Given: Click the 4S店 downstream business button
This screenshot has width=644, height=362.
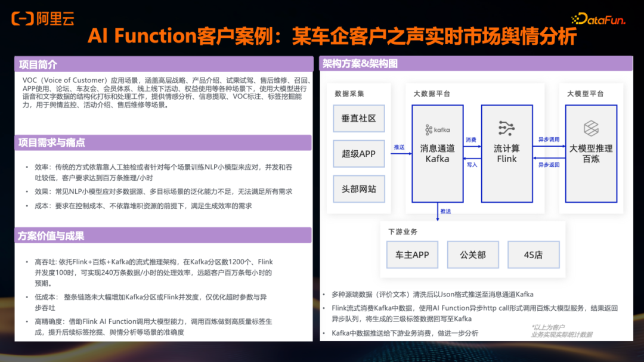Looking at the screenshot, I should point(533,255).
